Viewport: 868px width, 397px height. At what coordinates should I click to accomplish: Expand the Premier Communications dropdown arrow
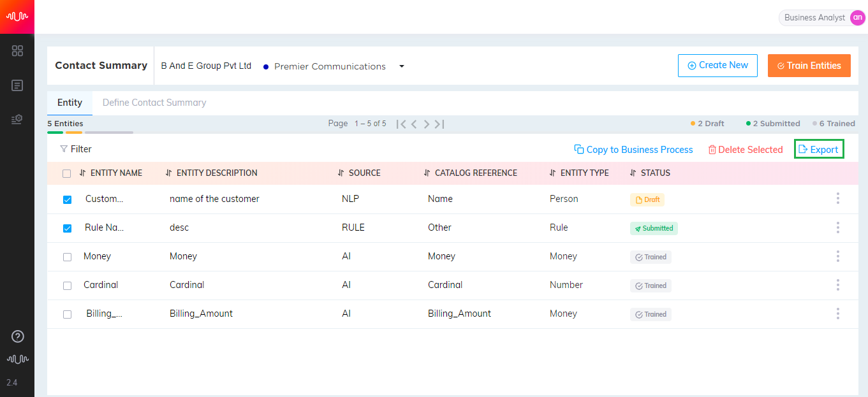click(x=402, y=66)
